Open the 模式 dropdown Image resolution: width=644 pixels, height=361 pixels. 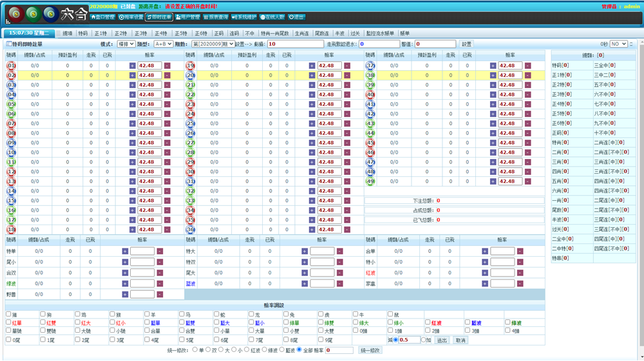126,44
